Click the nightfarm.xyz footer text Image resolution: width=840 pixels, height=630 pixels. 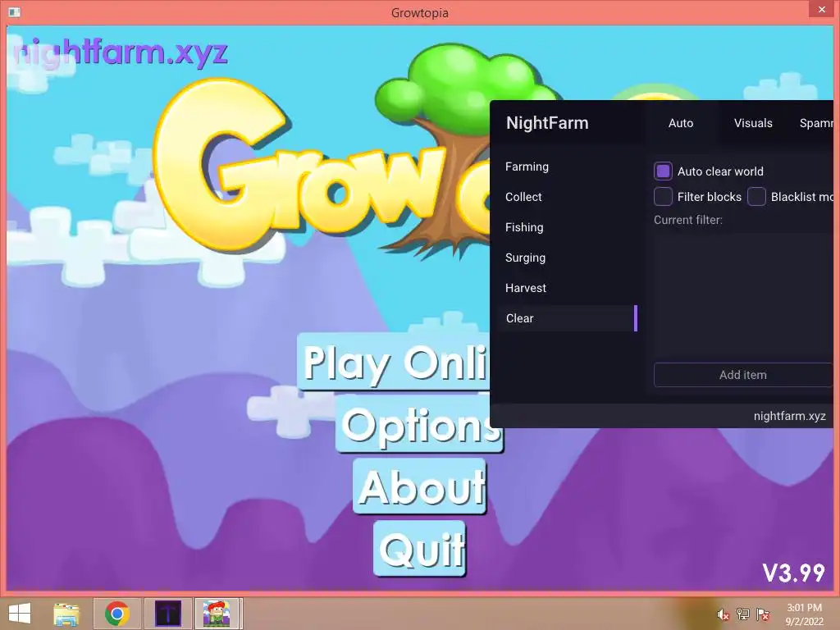coord(789,416)
